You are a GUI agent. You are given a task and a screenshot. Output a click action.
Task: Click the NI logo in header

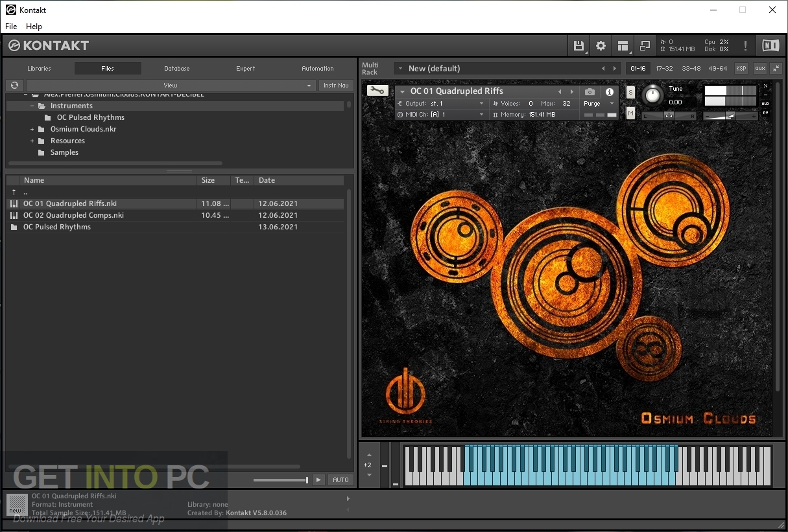tap(770, 45)
